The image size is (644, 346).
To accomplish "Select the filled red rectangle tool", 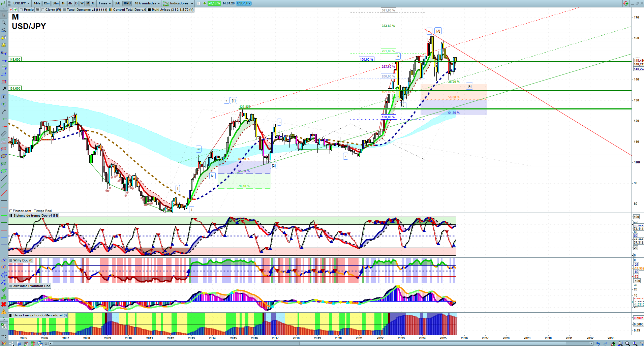I will tap(4, 82).
